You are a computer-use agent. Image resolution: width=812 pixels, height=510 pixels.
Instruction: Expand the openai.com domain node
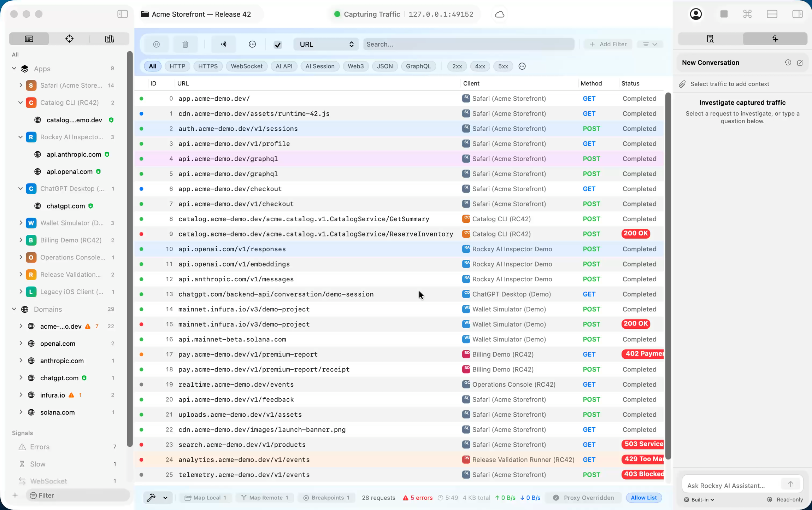(20, 343)
